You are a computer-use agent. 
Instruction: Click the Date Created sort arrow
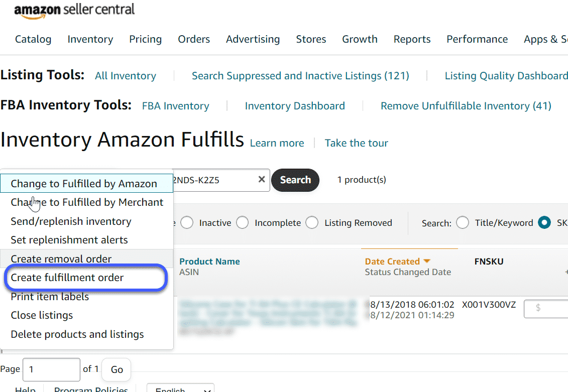pos(427,261)
